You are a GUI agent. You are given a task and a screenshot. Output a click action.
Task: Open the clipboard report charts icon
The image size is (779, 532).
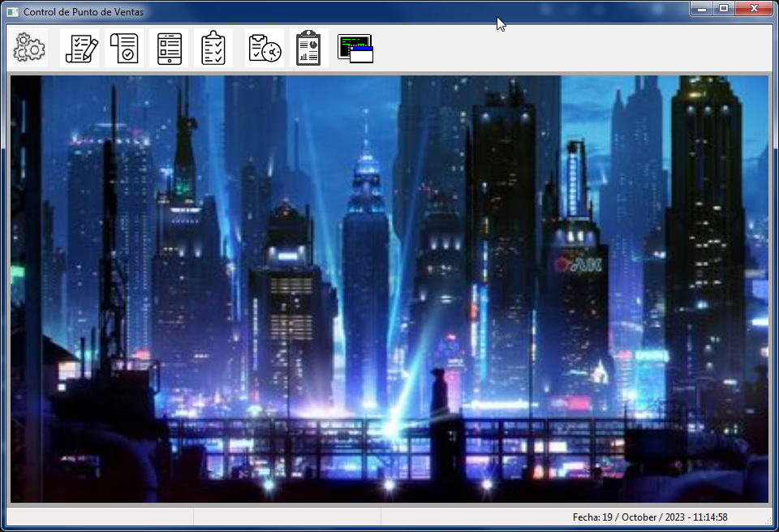pos(308,48)
